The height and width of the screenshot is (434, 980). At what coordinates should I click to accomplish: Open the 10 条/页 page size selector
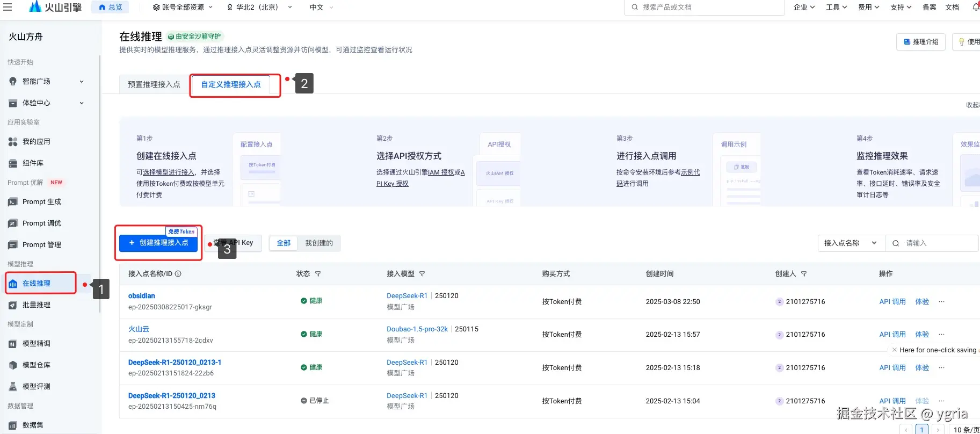[x=965, y=430]
